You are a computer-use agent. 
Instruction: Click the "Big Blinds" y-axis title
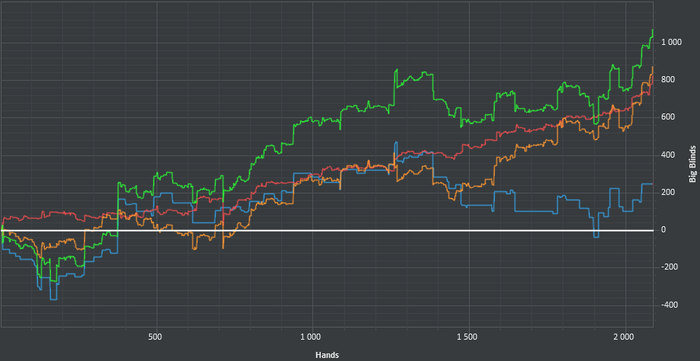coord(692,164)
